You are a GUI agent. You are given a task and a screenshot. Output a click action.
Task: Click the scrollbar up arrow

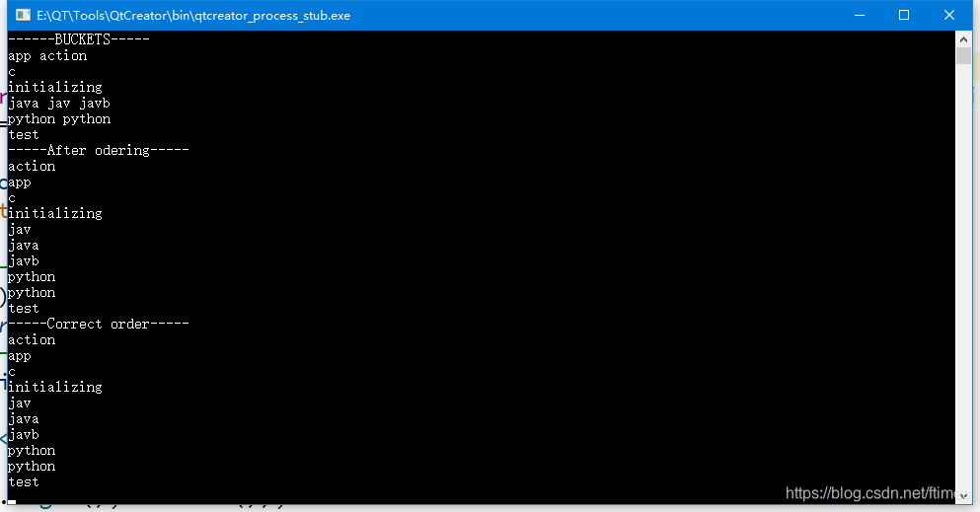click(x=963, y=39)
